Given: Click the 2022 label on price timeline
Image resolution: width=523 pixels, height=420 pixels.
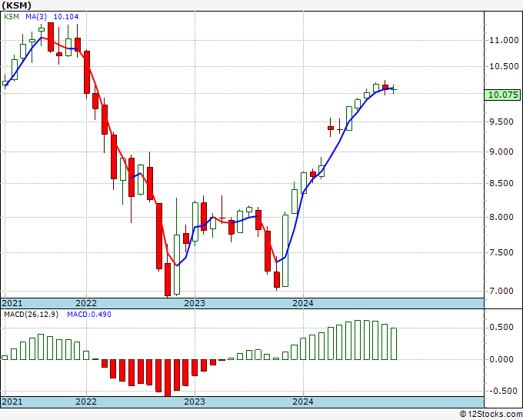Looking at the screenshot, I should [x=86, y=303].
